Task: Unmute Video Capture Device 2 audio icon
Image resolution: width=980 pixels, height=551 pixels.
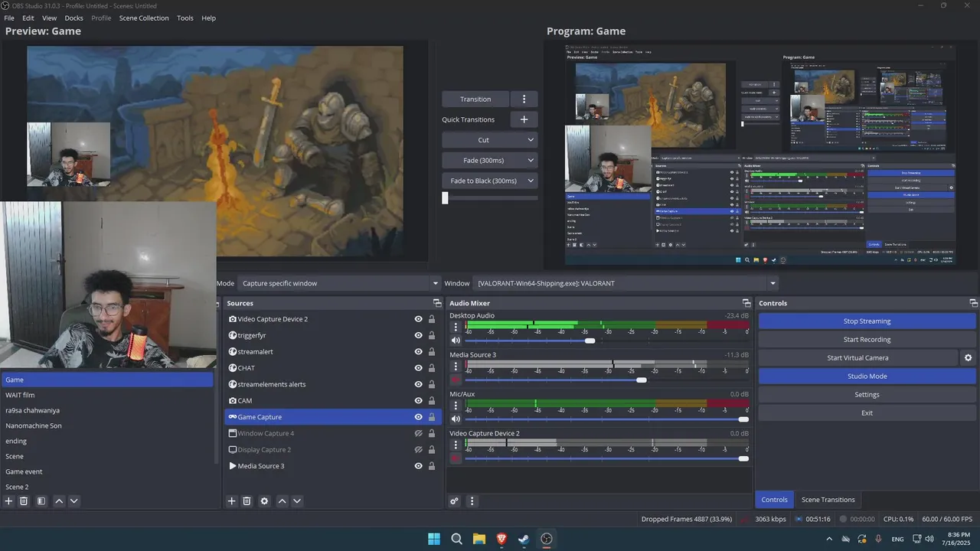Action: coord(456,458)
